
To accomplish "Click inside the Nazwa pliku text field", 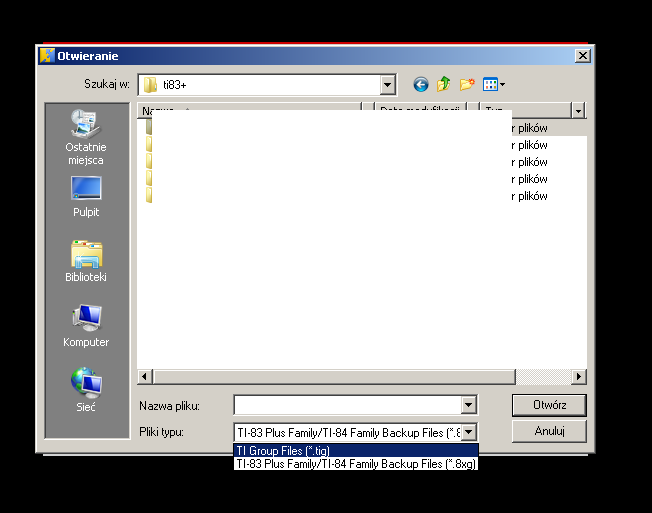I will [346, 405].
